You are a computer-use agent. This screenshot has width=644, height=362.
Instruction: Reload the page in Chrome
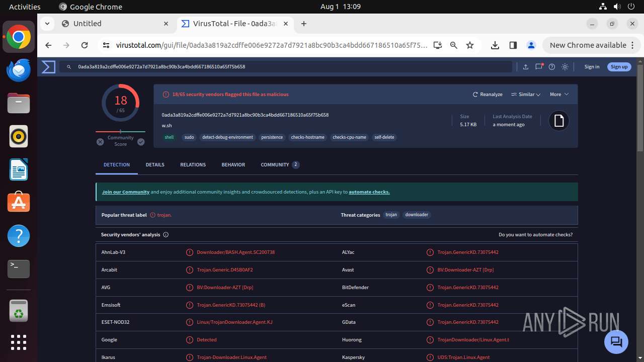pos(85,45)
